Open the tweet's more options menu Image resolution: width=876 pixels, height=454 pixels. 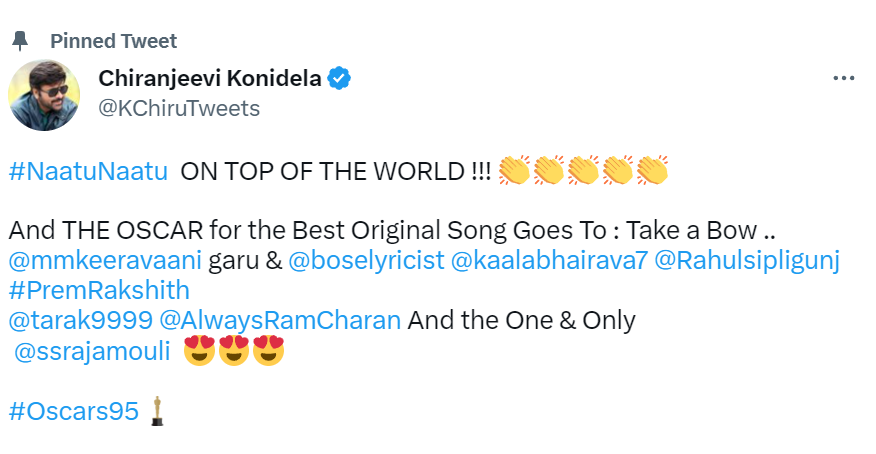(843, 79)
